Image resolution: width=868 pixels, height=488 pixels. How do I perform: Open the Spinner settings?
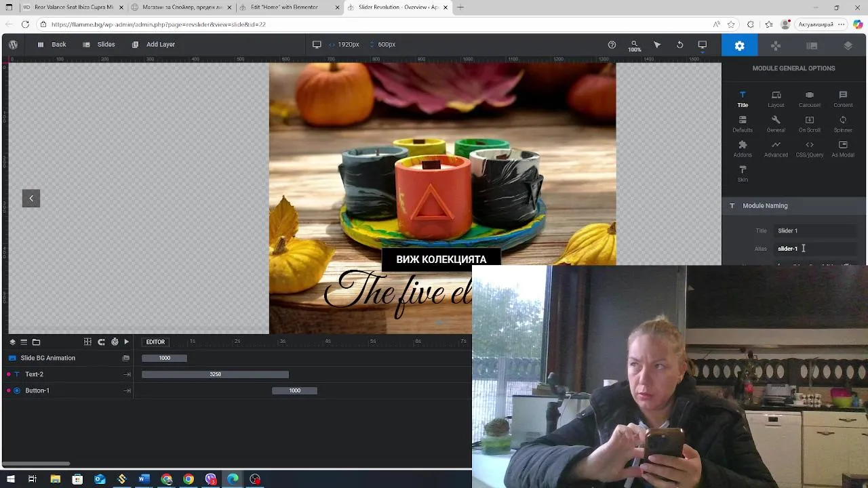(843, 124)
